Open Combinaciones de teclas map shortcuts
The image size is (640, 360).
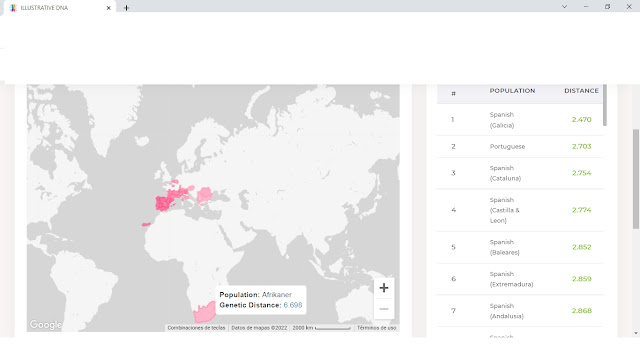tap(196, 328)
